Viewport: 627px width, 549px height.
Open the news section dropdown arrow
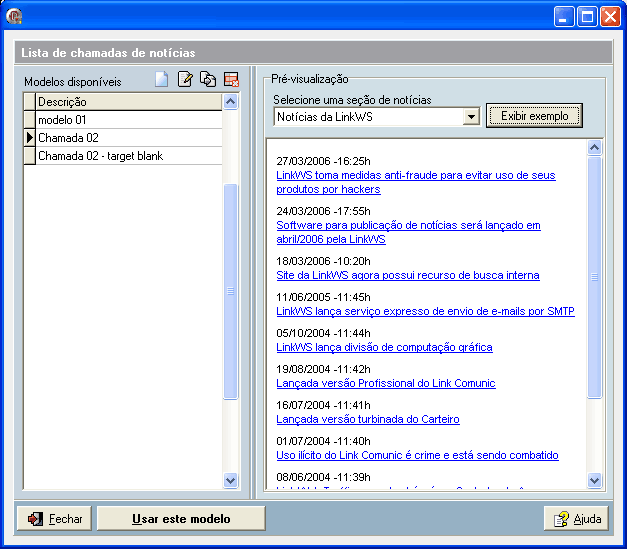click(471, 117)
